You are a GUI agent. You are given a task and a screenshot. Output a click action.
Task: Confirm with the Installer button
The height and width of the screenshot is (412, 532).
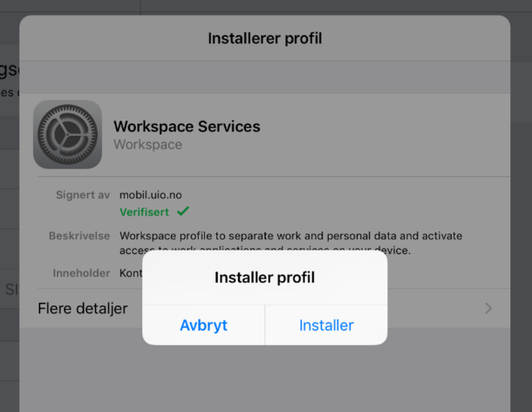[326, 326]
